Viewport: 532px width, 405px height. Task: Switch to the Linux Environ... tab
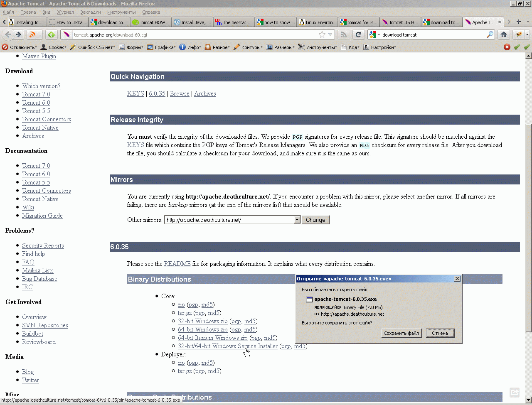click(317, 22)
